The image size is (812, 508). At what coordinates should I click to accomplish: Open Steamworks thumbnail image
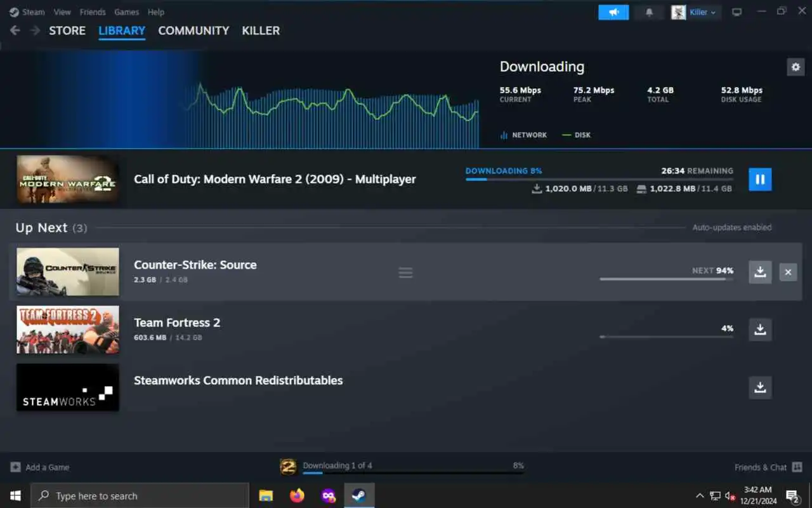pyautogui.click(x=68, y=387)
